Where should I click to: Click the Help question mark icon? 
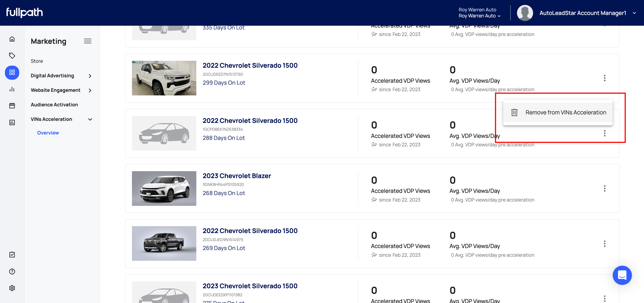[12, 271]
